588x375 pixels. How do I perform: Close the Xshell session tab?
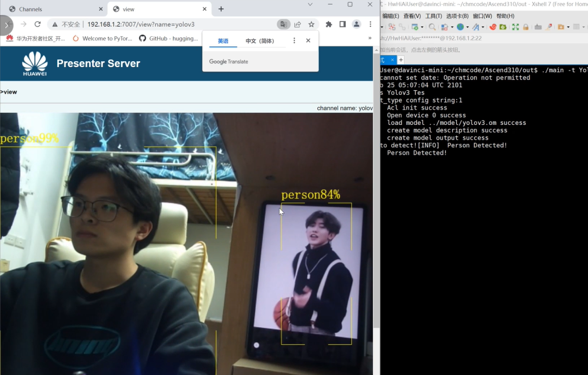coord(392,60)
